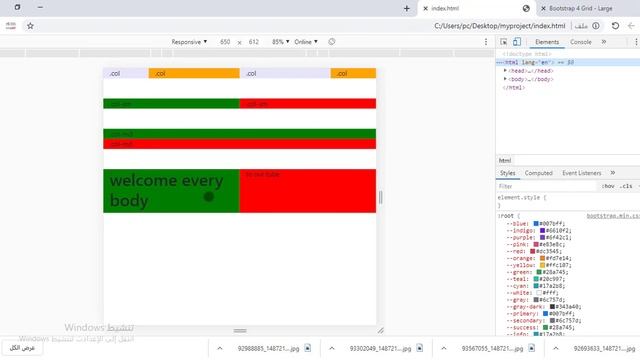Select the html lang element row
This screenshot has width=640, height=360.
568,62
